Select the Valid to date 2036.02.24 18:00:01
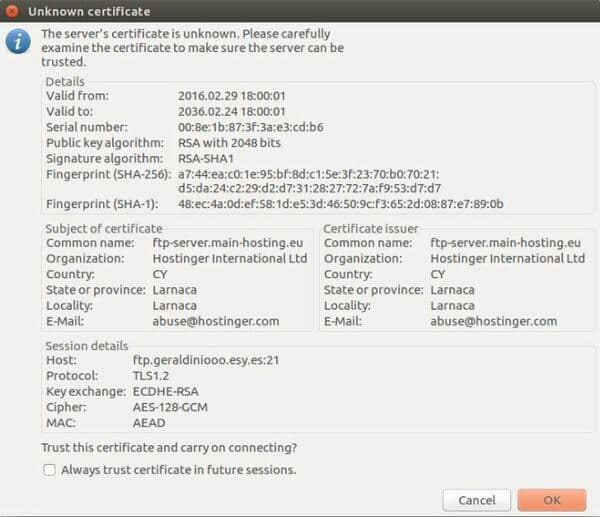 pyautogui.click(x=232, y=111)
